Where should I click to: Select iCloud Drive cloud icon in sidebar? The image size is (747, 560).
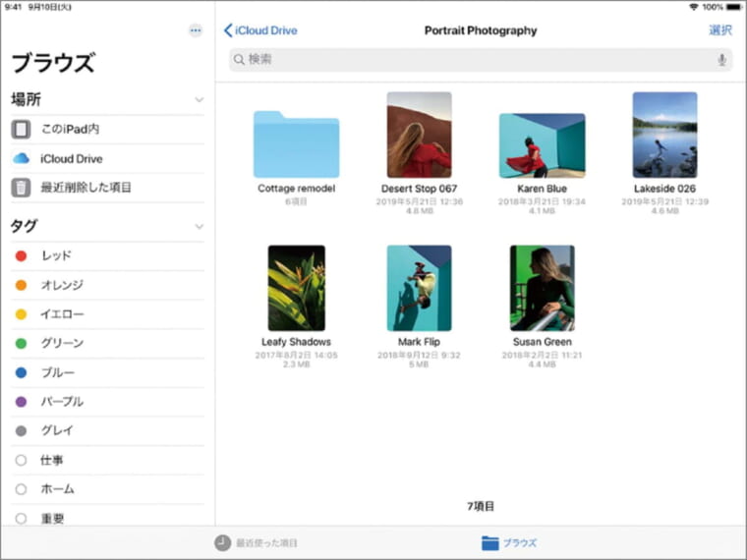22,158
